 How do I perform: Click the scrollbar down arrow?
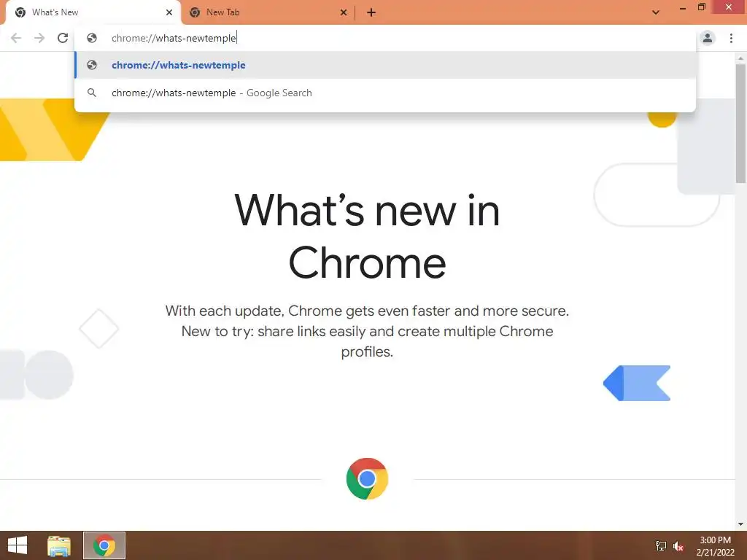pos(740,524)
